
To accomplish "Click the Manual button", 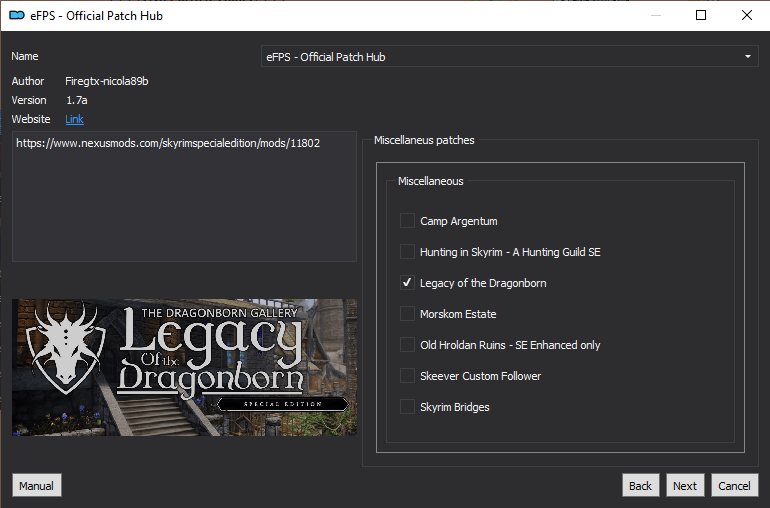I will 36,485.
